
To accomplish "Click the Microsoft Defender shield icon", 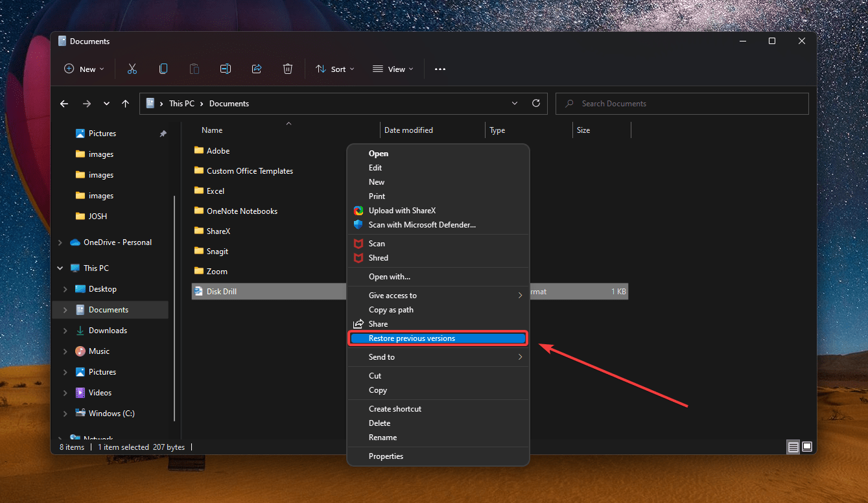I will (x=358, y=225).
